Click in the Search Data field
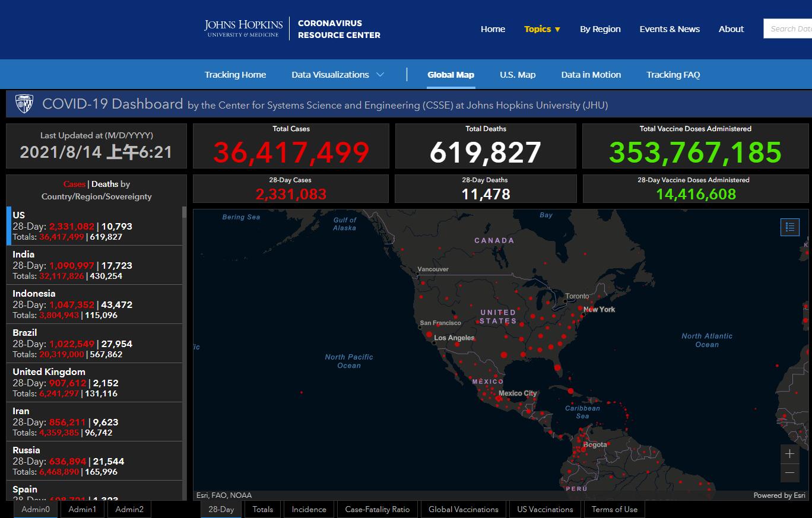This screenshot has height=518, width=812. pyautogui.click(x=789, y=28)
